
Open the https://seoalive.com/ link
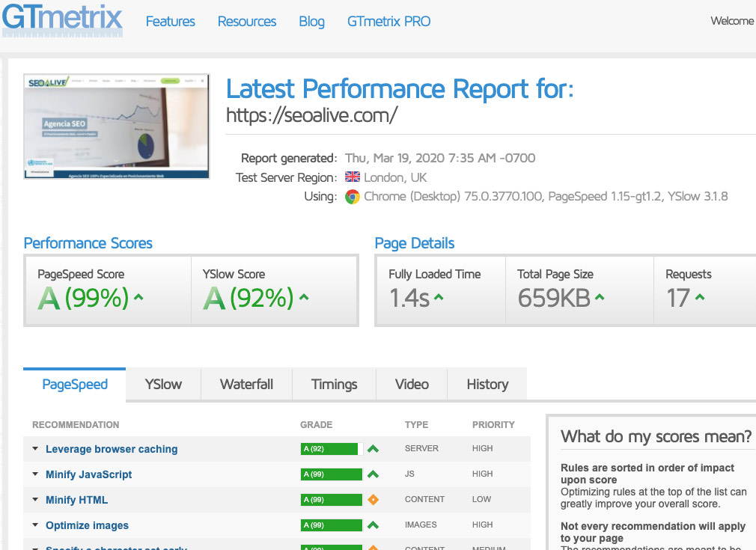[x=312, y=117]
